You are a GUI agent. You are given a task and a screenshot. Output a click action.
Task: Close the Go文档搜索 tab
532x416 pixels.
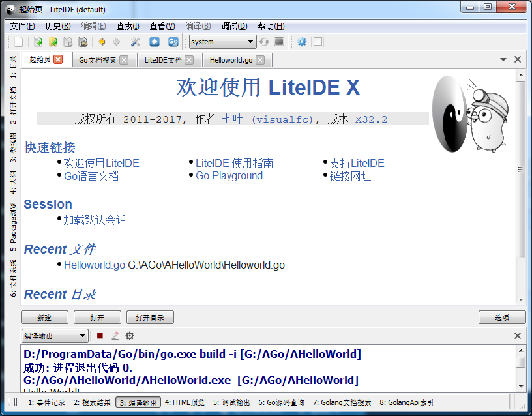(x=124, y=60)
